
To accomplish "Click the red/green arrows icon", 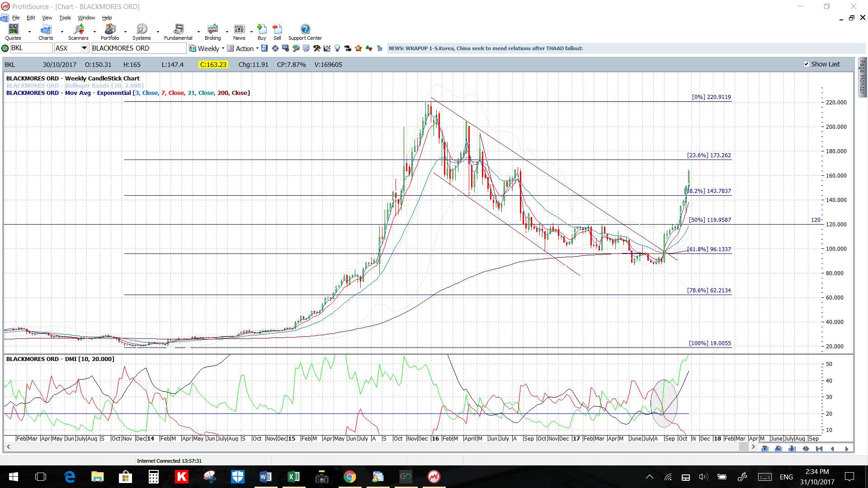I will [x=369, y=48].
